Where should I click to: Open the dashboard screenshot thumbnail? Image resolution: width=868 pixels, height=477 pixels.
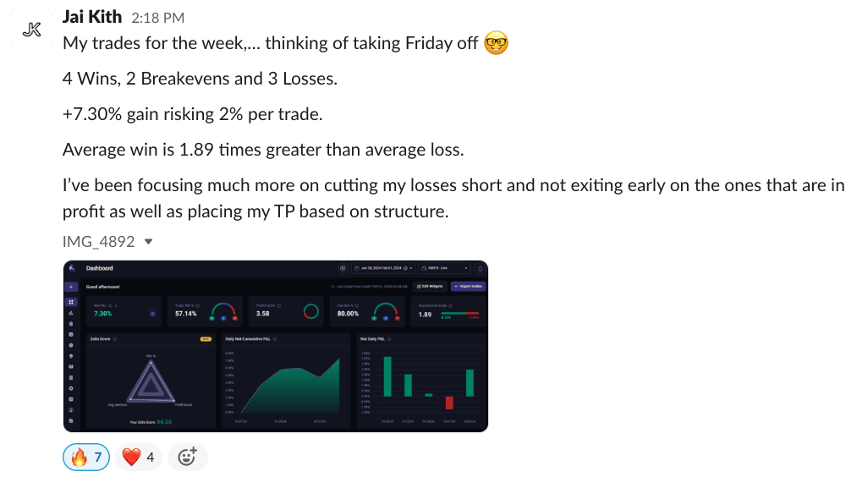[x=275, y=346]
